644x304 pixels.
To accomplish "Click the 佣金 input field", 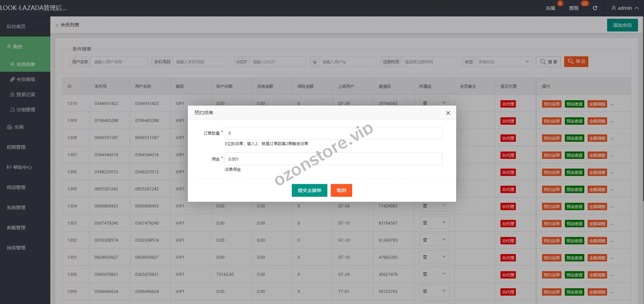I will [x=333, y=159].
